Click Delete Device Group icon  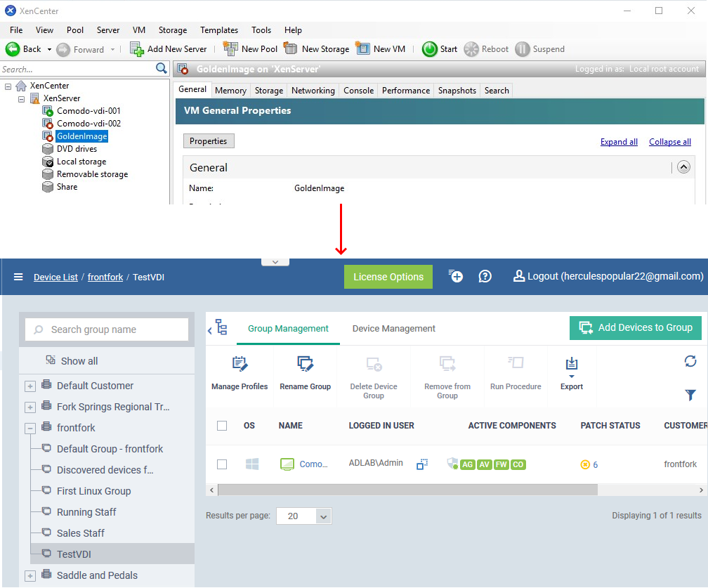pos(374,364)
